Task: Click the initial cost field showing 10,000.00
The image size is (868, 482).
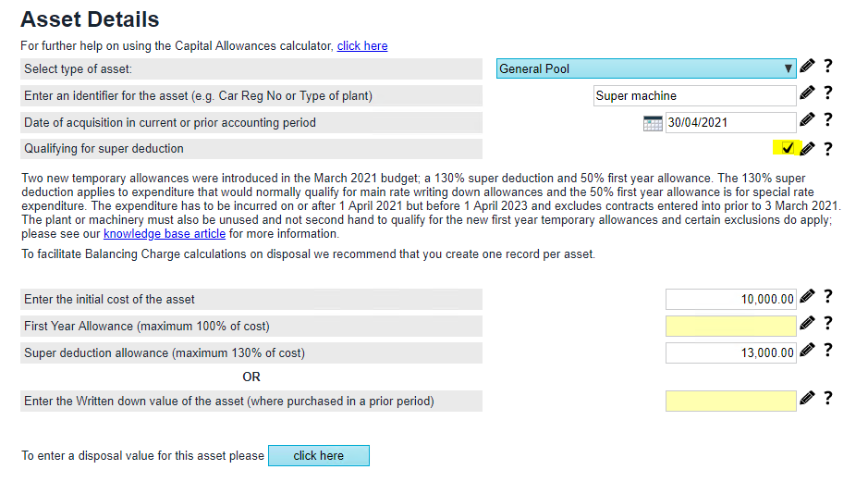Action: point(729,299)
